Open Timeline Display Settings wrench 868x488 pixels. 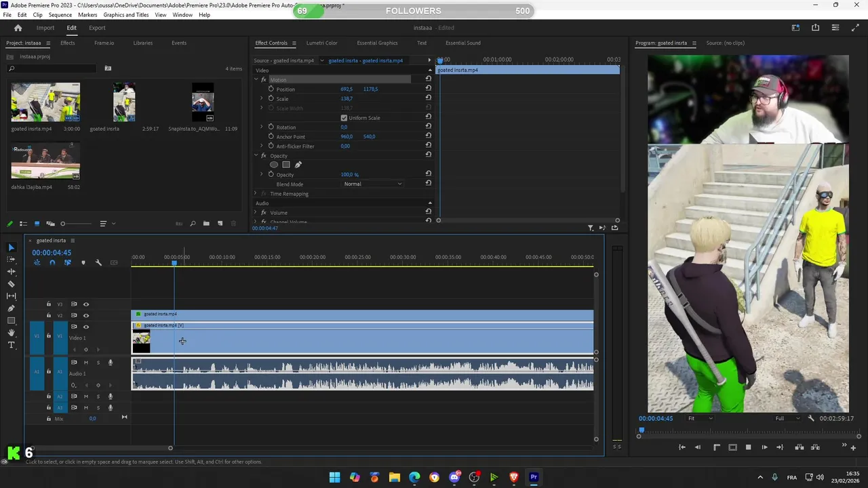98,262
